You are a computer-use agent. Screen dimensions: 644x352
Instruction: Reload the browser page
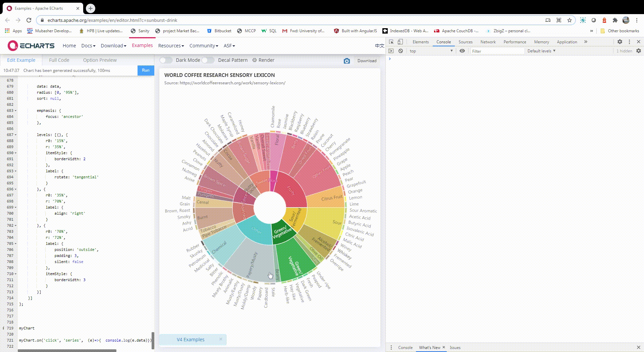coord(29,20)
